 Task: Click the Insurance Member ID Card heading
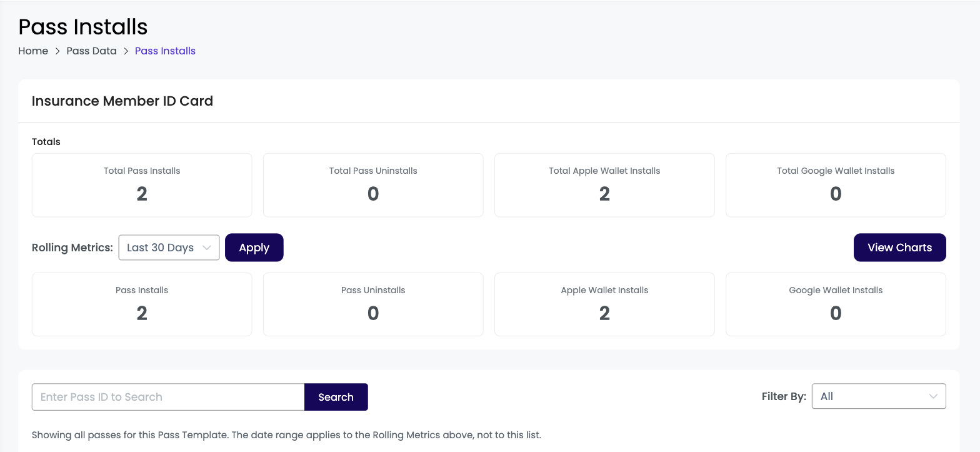point(122,101)
